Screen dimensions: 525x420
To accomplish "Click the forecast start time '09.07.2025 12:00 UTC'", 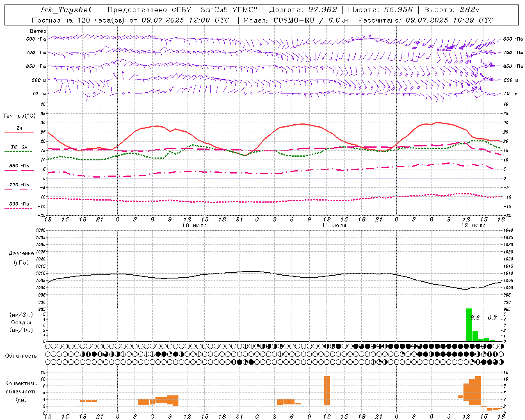I will click(x=185, y=20).
